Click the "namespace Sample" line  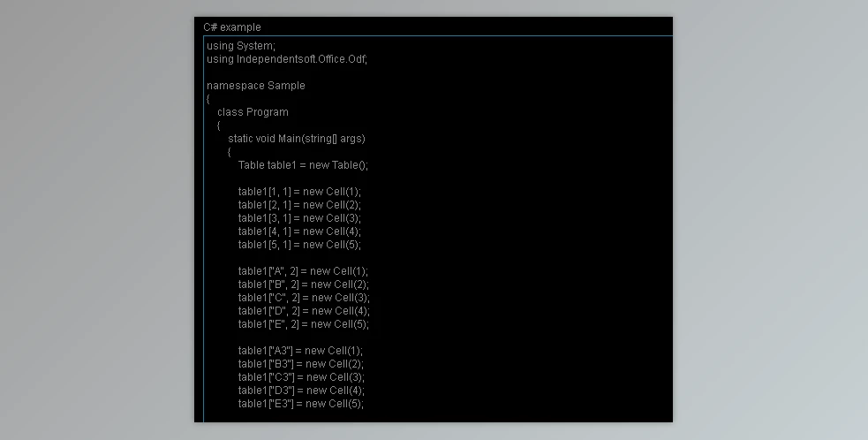coord(255,86)
